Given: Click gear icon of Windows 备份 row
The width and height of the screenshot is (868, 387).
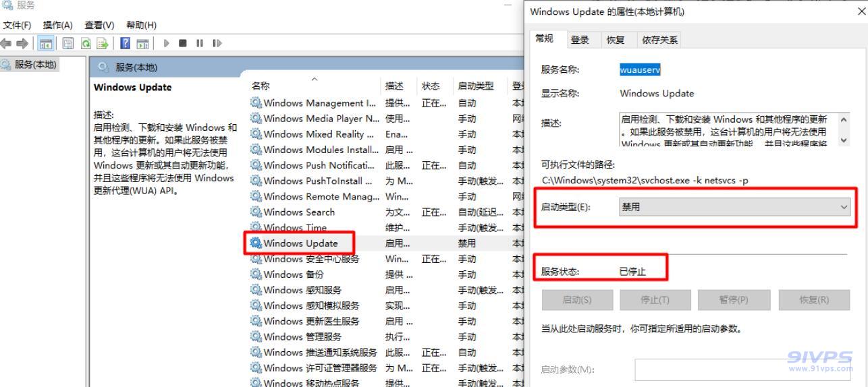Looking at the screenshot, I should [x=256, y=274].
